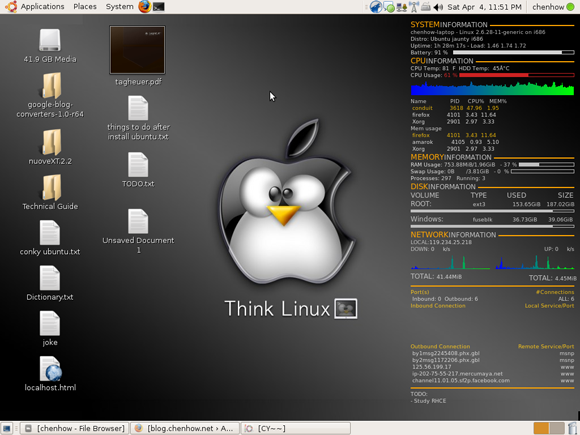Click the wireless antenna tray icon

[414, 7]
